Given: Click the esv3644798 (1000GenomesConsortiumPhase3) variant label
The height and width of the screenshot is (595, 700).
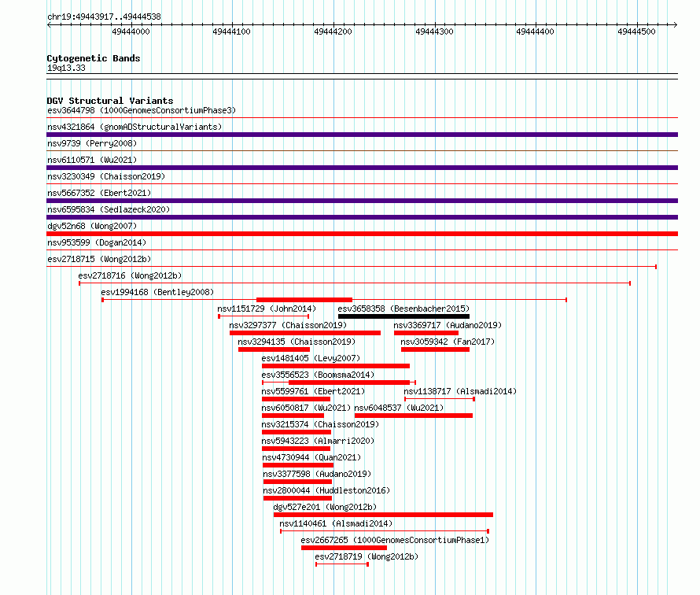Looking at the screenshot, I should [x=142, y=110].
